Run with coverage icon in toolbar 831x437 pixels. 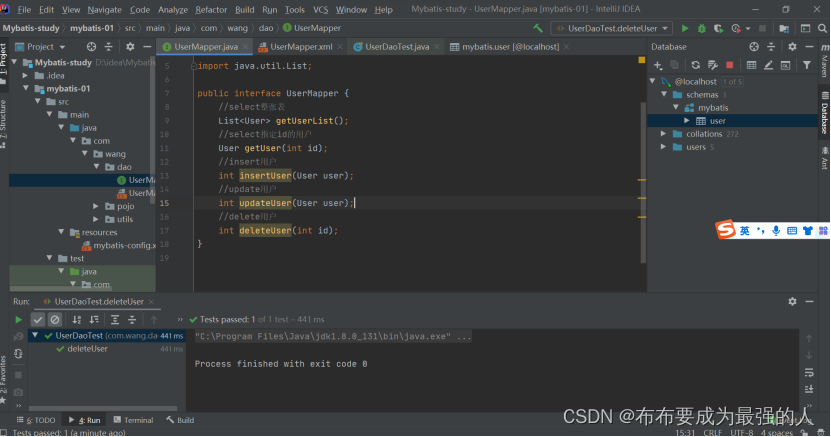pyautogui.click(x=719, y=28)
